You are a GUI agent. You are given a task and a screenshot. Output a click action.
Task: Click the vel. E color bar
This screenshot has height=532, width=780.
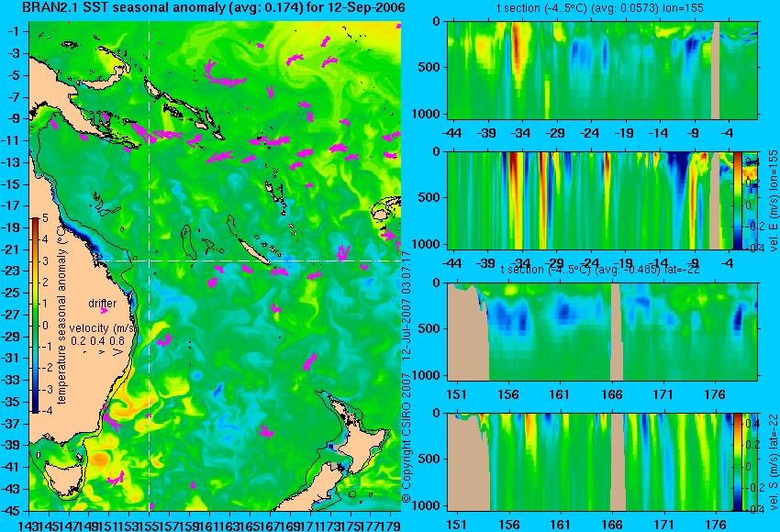point(738,200)
